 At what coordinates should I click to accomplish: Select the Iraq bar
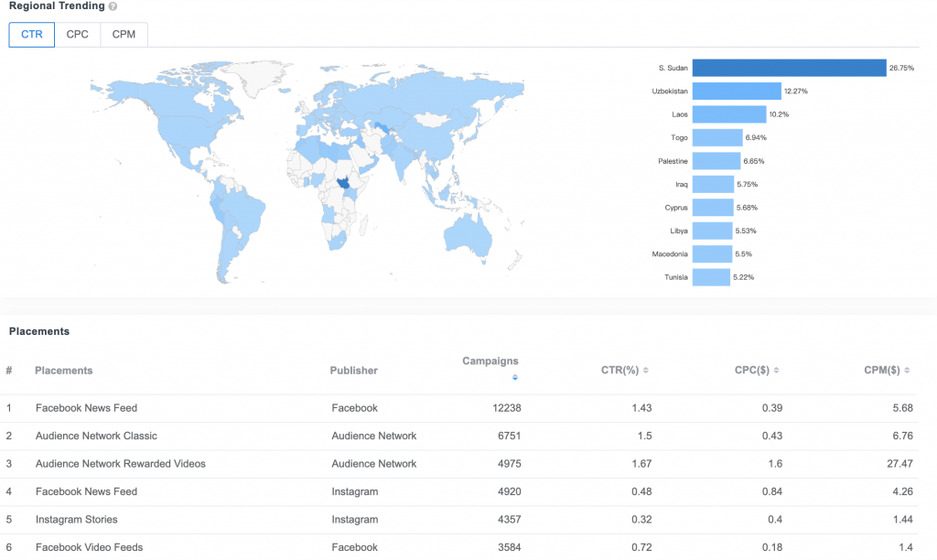[713, 184]
